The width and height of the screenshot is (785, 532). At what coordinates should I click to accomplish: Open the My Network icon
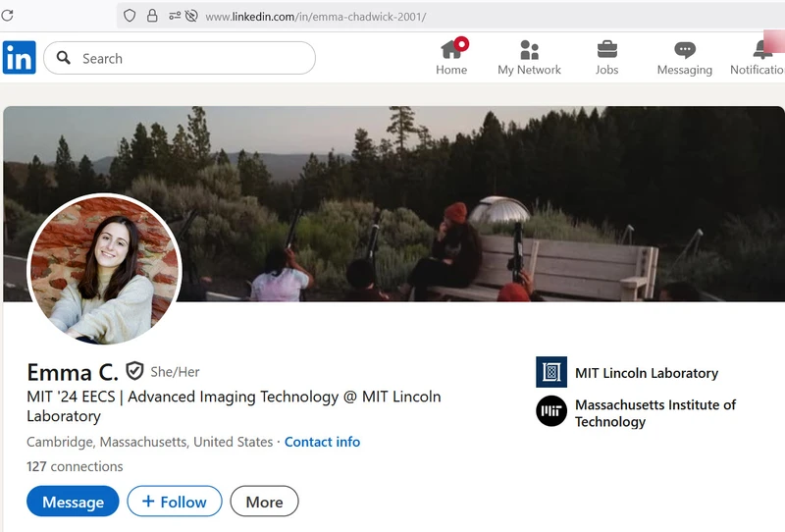(x=529, y=49)
